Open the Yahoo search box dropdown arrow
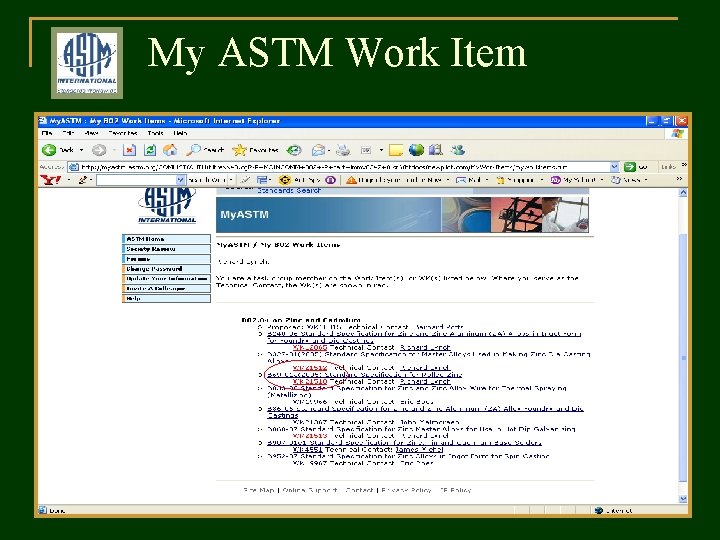Image resolution: width=720 pixels, height=540 pixels. (x=180, y=180)
